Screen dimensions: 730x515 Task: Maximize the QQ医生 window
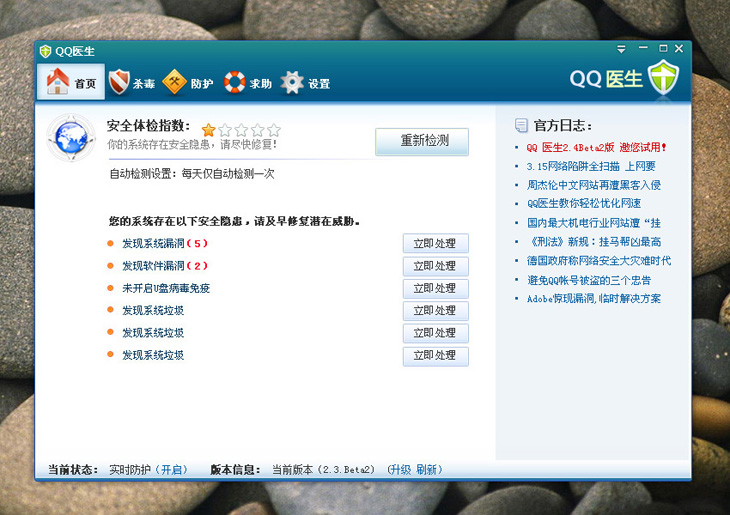(x=663, y=48)
